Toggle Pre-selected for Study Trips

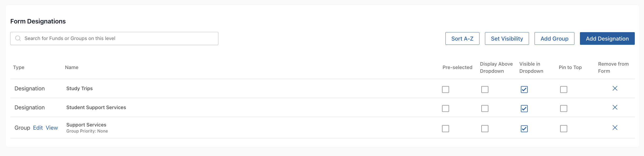coord(445,89)
